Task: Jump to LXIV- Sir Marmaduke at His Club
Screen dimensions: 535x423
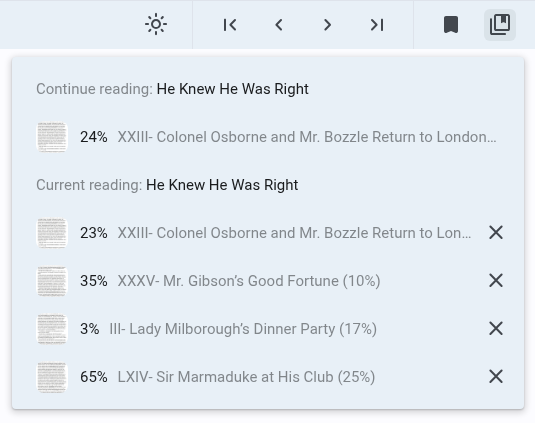Action: point(246,377)
